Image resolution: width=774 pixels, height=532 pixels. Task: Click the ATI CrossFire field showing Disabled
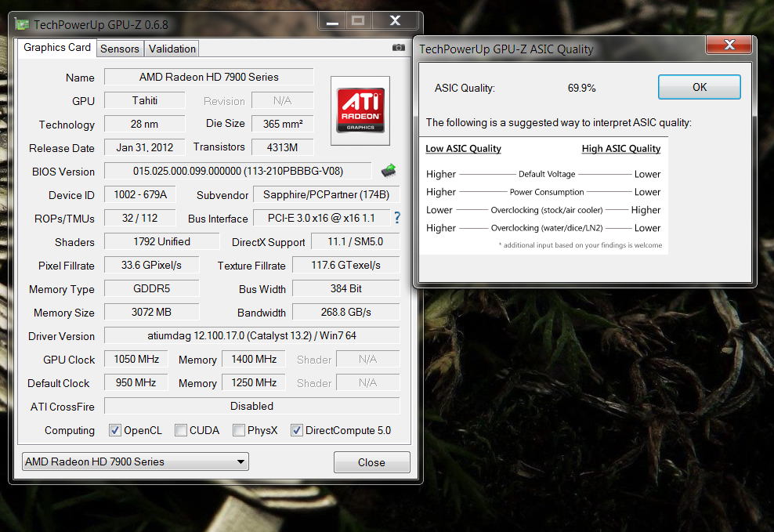251,406
